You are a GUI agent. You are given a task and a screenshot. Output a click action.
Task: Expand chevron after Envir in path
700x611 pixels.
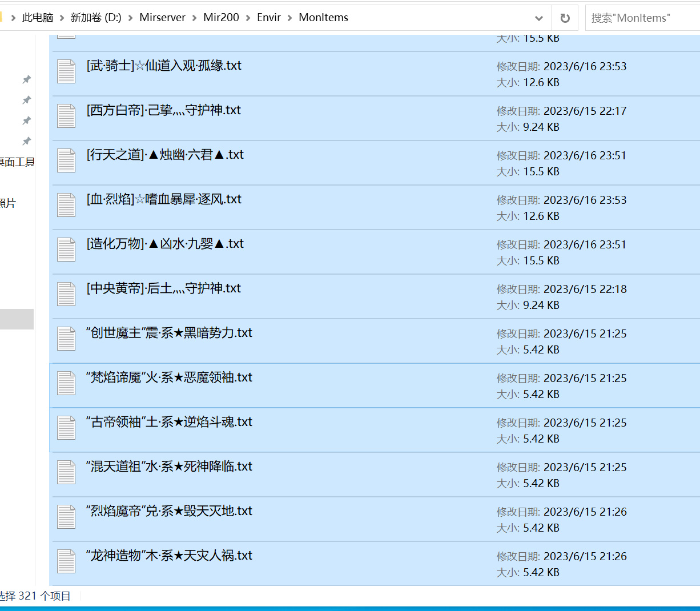tap(290, 18)
